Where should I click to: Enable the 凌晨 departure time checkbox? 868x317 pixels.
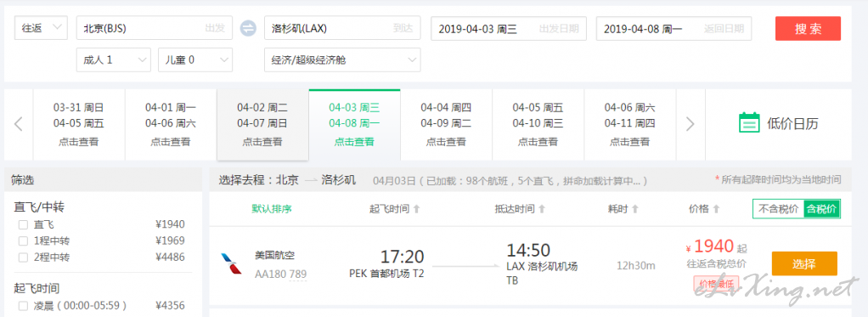(23, 306)
